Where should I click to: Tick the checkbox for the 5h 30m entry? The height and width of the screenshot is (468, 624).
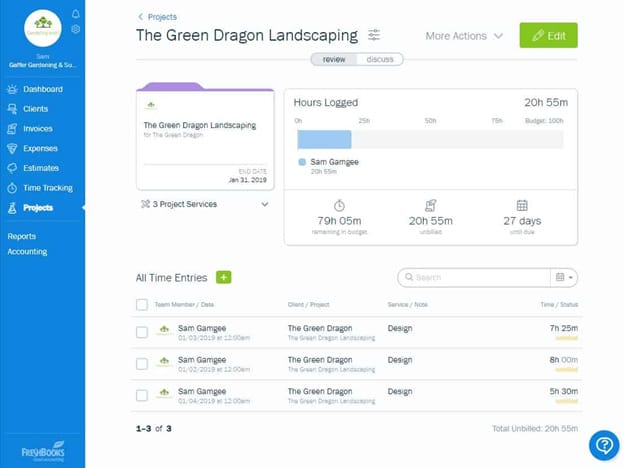click(141, 395)
